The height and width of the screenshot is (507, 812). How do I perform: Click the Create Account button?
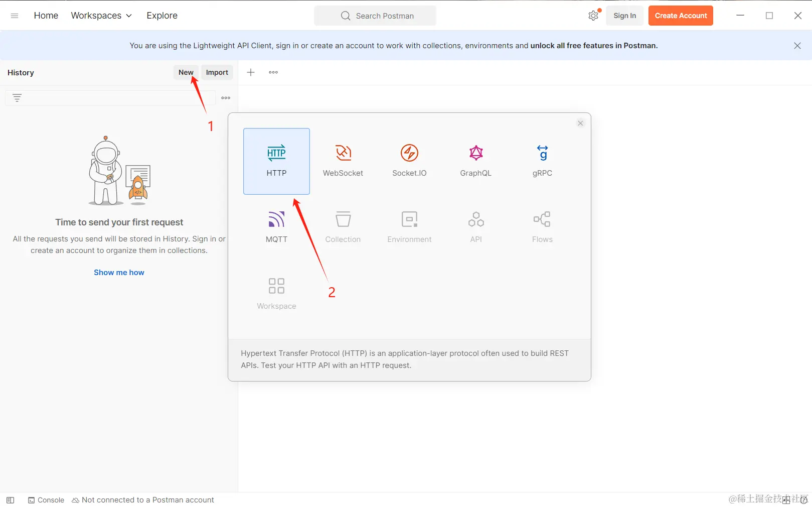pyautogui.click(x=681, y=16)
